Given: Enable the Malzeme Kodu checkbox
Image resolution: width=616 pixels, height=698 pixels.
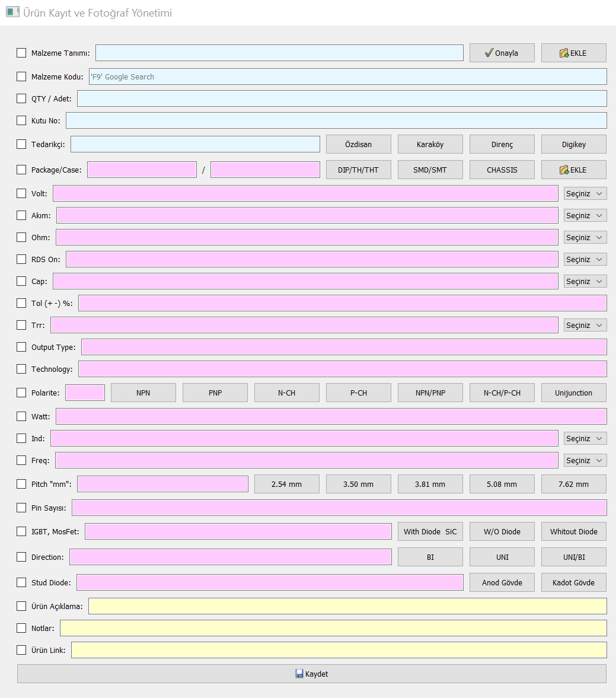Looking at the screenshot, I should [21, 77].
